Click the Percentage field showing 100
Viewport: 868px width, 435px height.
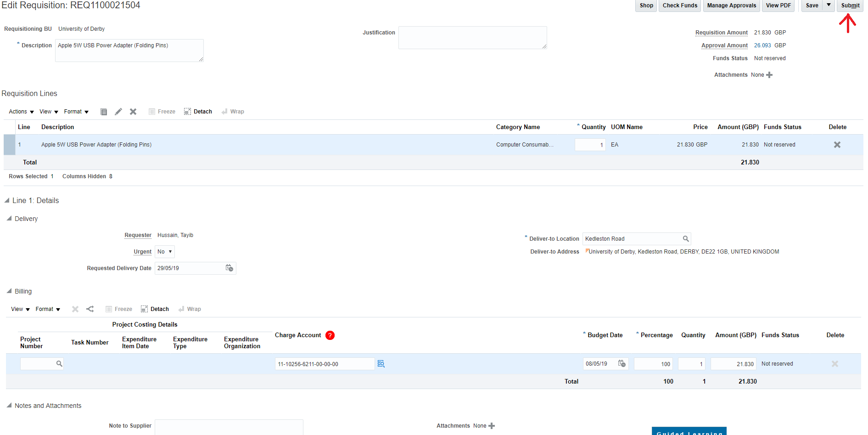click(x=653, y=364)
